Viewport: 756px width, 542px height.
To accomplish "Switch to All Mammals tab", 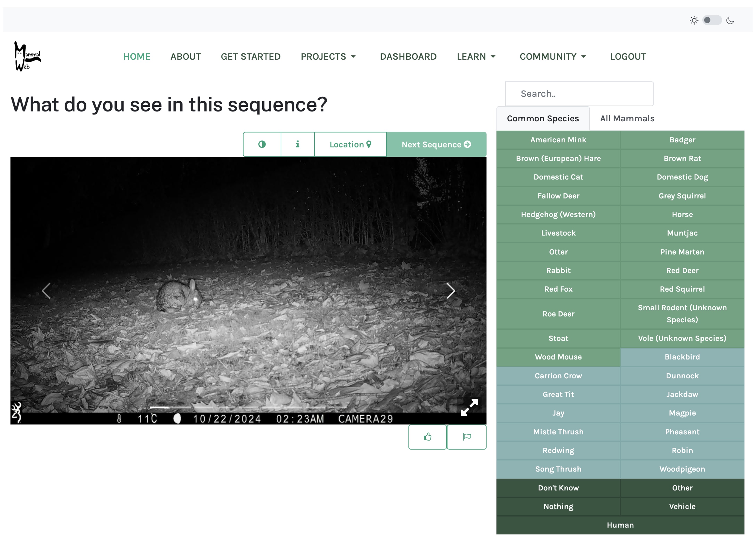I will tap(627, 118).
